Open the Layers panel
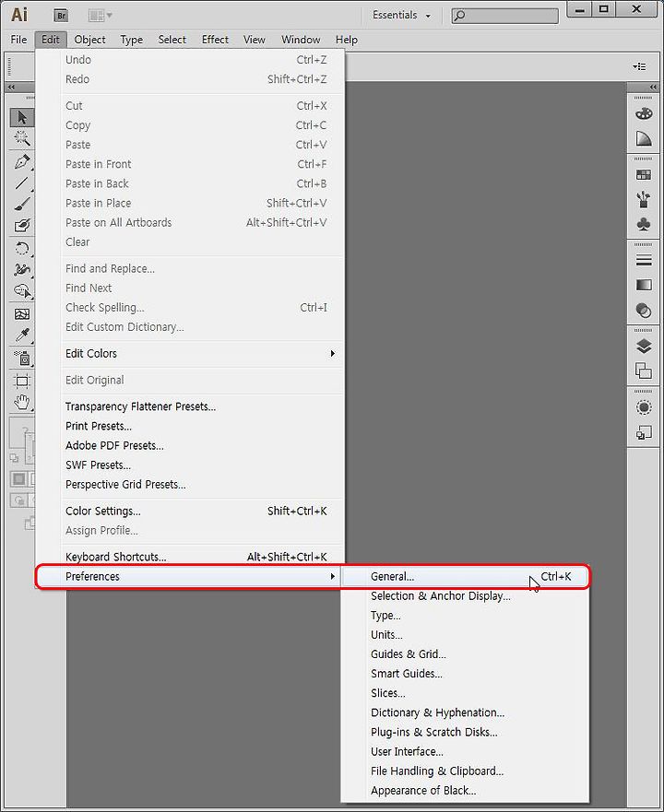 (x=644, y=346)
